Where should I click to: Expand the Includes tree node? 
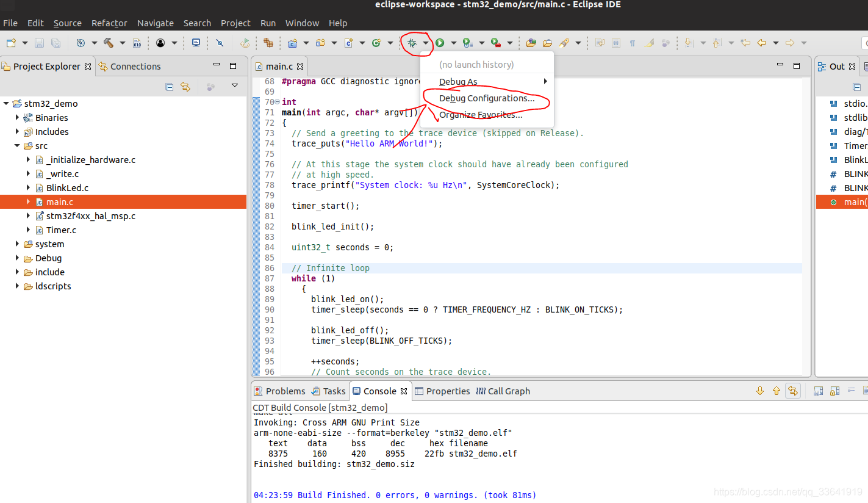(17, 131)
